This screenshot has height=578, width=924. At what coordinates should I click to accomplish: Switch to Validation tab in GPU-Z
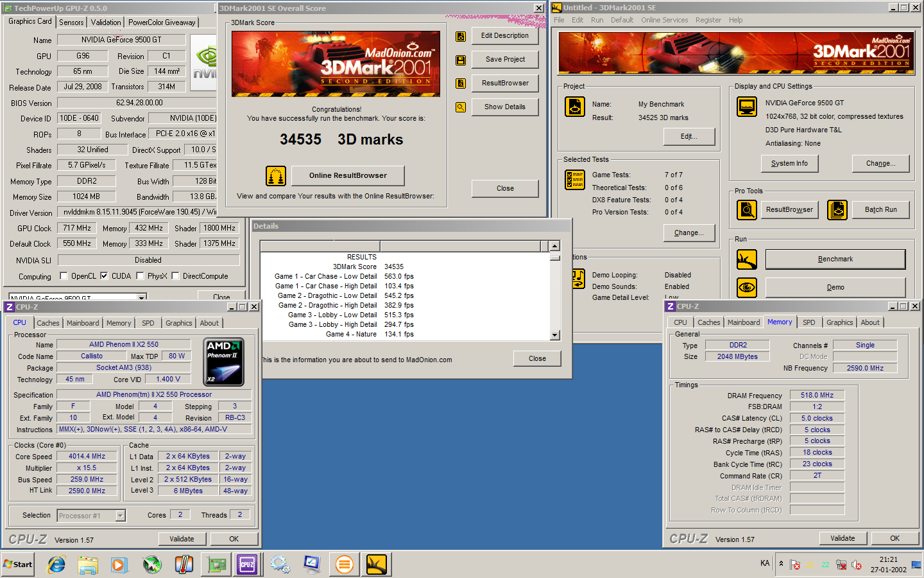[106, 22]
